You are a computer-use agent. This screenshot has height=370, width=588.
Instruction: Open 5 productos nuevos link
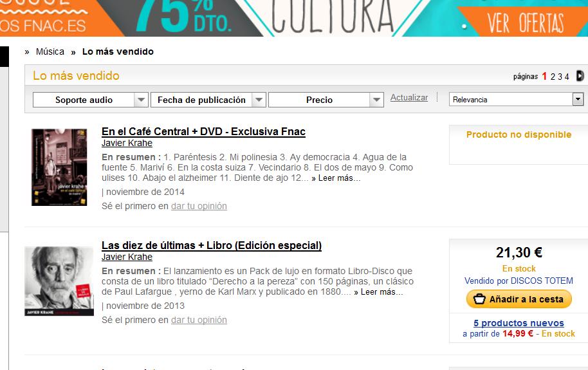(x=519, y=323)
